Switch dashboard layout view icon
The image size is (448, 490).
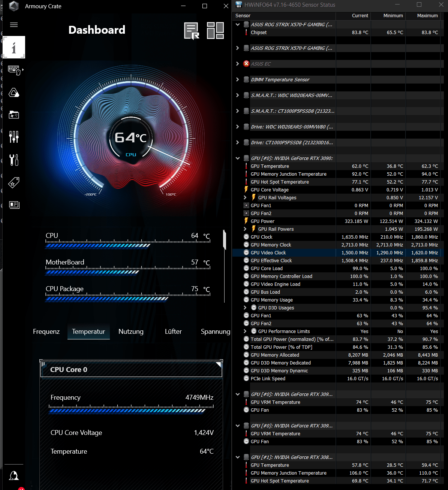click(215, 30)
